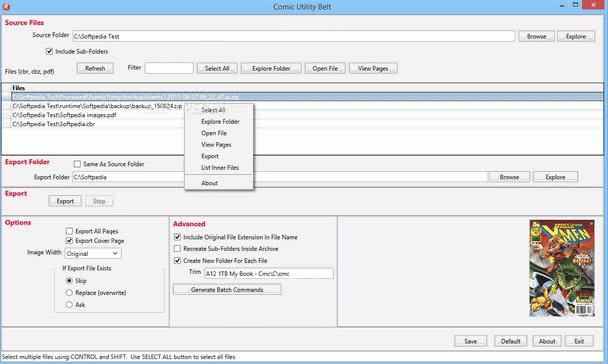Toggle Include Sub-Folders checkbox
Image resolution: width=608 pixels, height=364 pixels.
pyautogui.click(x=49, y=51)
